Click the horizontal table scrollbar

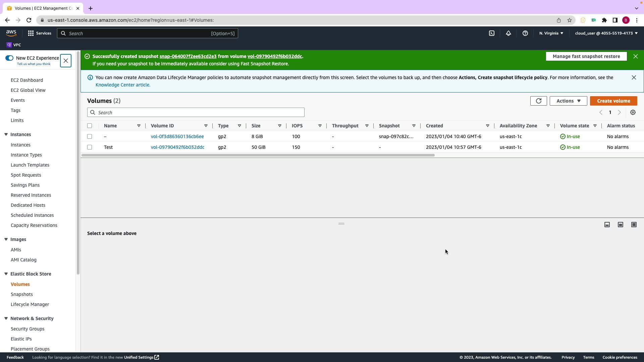click(x=258, y=155)
